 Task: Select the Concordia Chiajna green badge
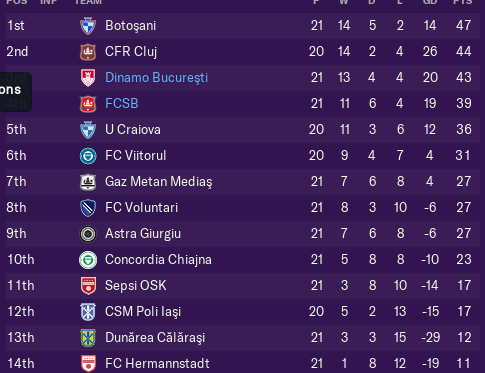tap(88, 260)
